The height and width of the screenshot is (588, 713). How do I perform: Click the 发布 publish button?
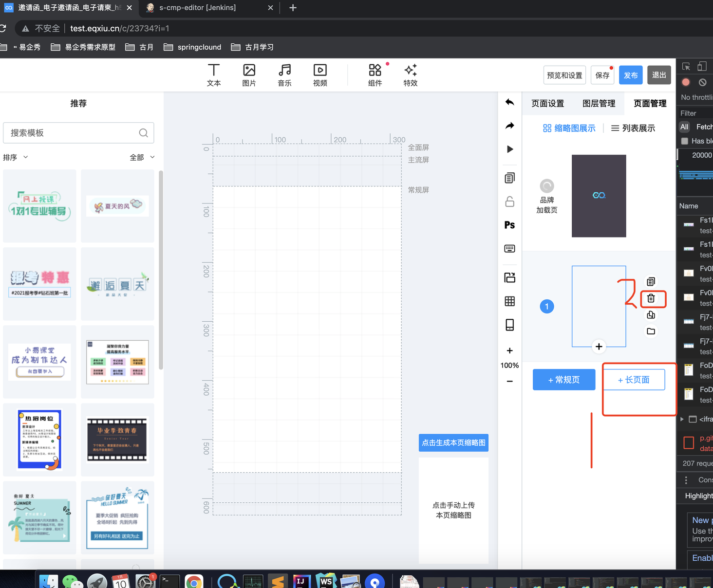click(631, 75)
